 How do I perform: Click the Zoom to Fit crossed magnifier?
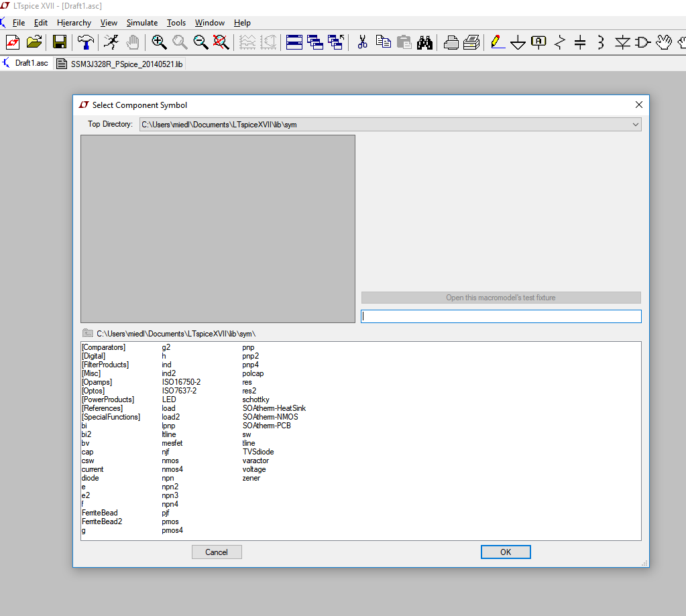[221, 42]
